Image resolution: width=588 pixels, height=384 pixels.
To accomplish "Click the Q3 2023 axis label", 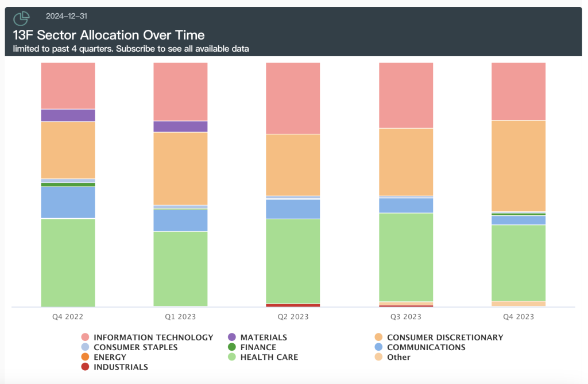I will click(405, 317).
